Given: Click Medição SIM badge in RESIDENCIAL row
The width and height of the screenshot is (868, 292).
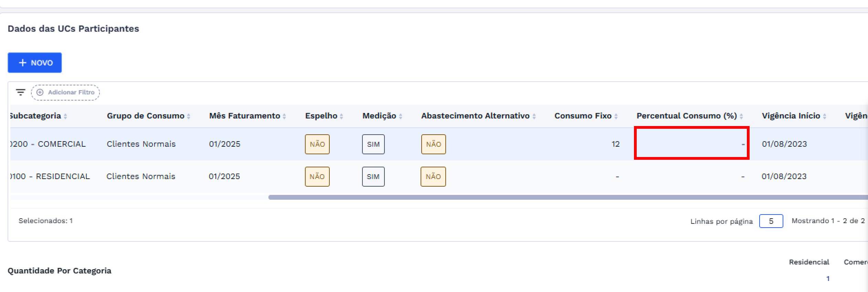Looking at the screenshot, I should coord(373,177).
